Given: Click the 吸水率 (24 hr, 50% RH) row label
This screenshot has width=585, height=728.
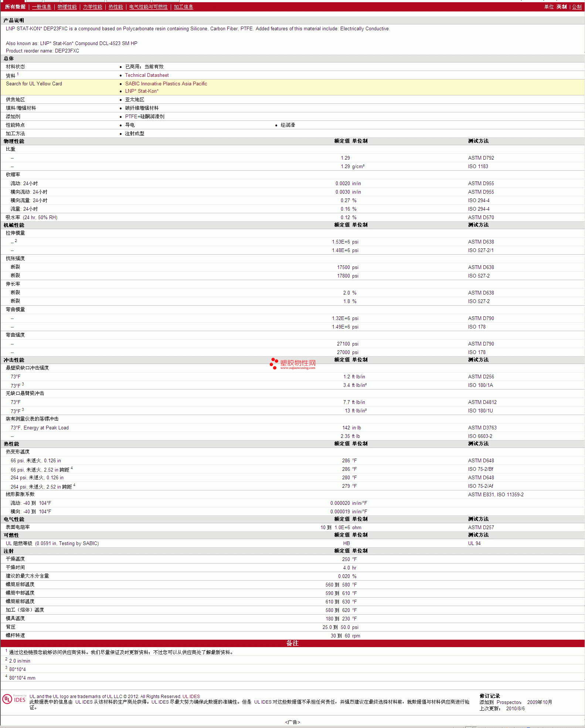Looking at the screenshot, I should pyautogui.click(x=31, y=217).
